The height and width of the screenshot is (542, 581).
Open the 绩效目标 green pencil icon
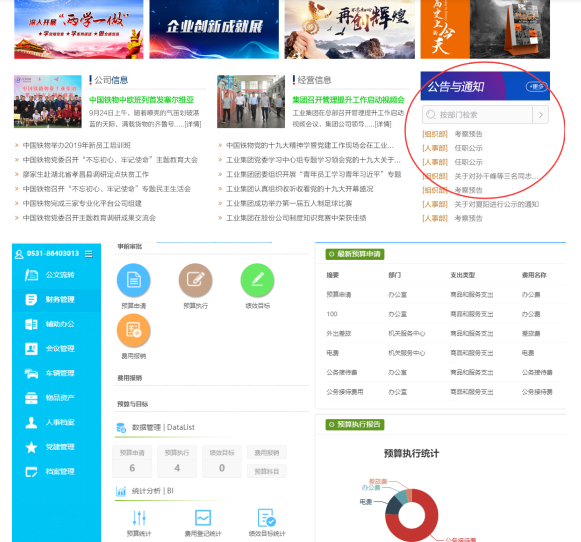258,280
